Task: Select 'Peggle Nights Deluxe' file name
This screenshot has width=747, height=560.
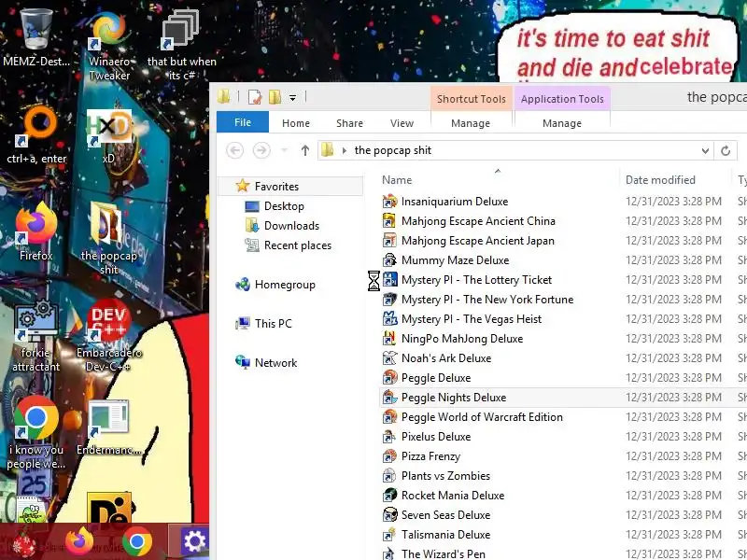Action: coord(454,398)
